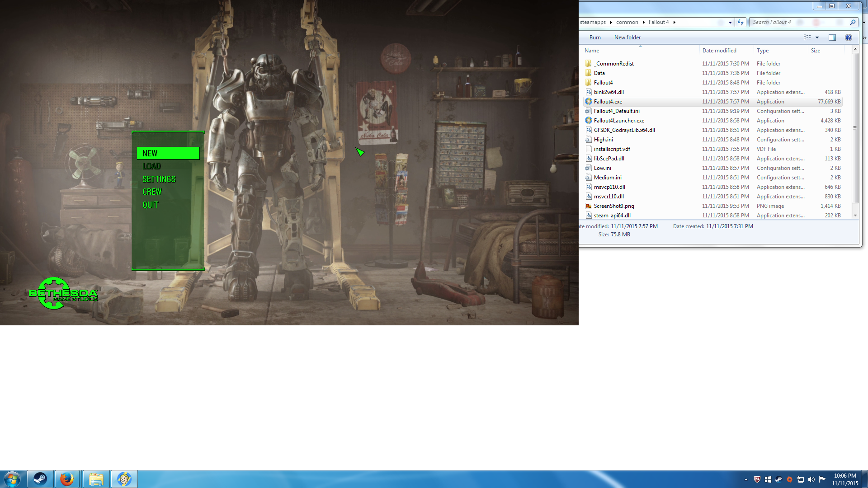Select Low.ini configuration file
This screenshot has height=488, width=868.
(x=713, y=168)
